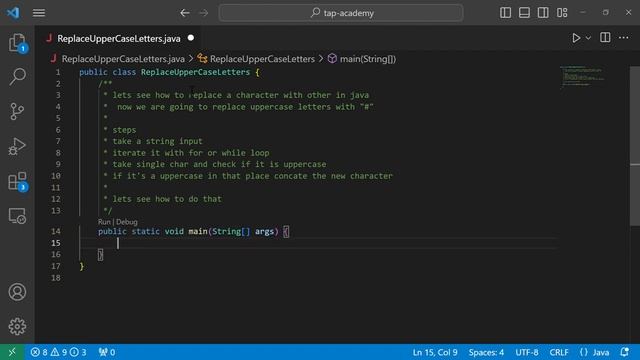640x360 pixels.
Task: Click the Run CodeLens link above main
Action: tap(104, 222)
